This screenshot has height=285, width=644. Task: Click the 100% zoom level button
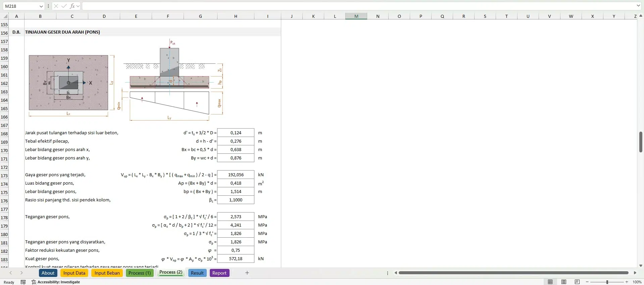coord(637,282)
